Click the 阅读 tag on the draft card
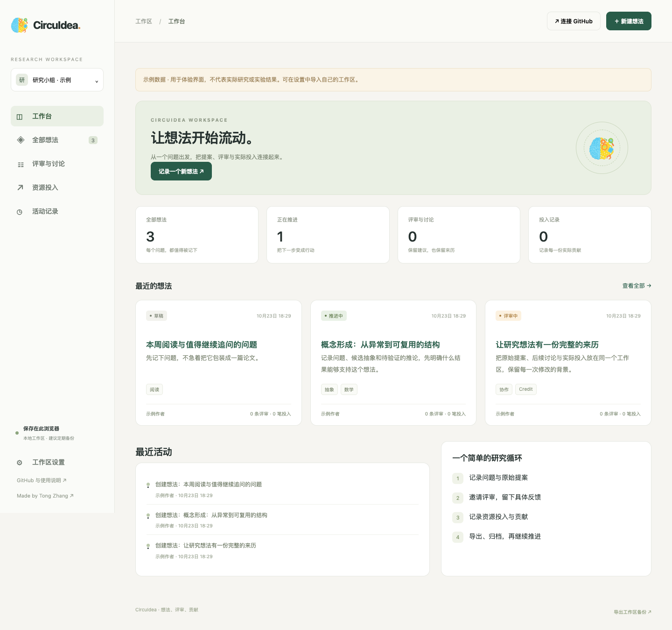 pos(154,389)
